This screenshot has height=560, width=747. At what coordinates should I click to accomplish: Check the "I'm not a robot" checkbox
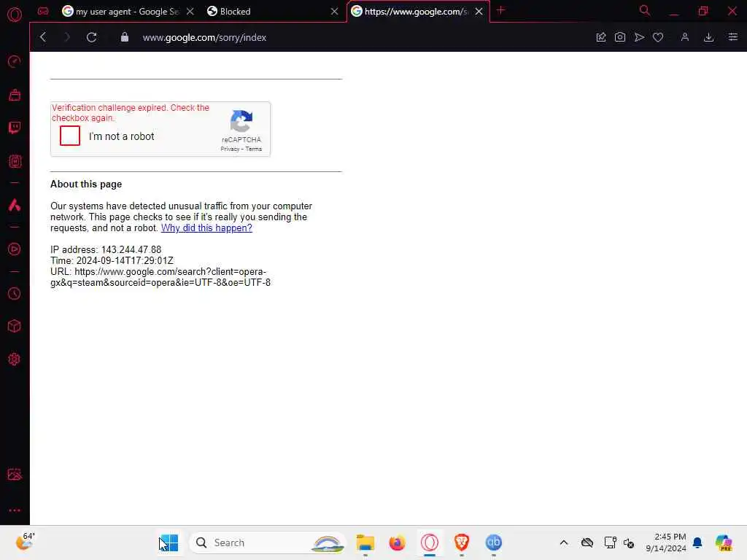pyautogui.click(x=70, y=136)
